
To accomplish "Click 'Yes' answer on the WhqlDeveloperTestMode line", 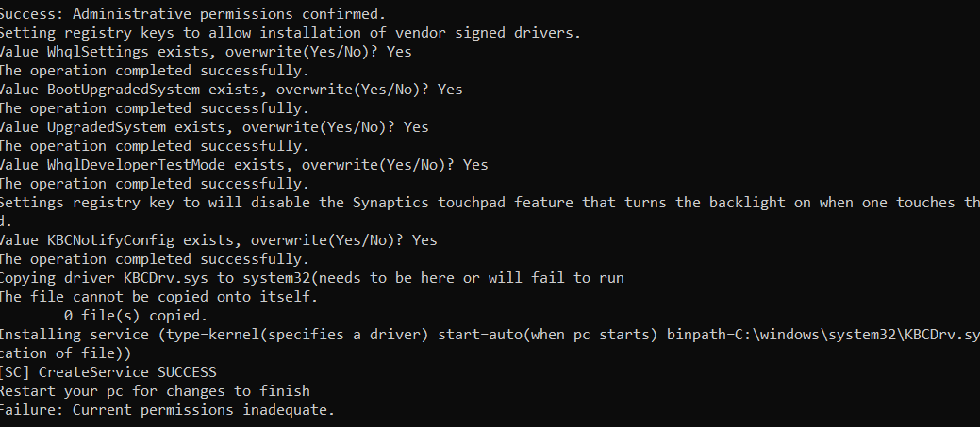I will (x=475, y=165).
